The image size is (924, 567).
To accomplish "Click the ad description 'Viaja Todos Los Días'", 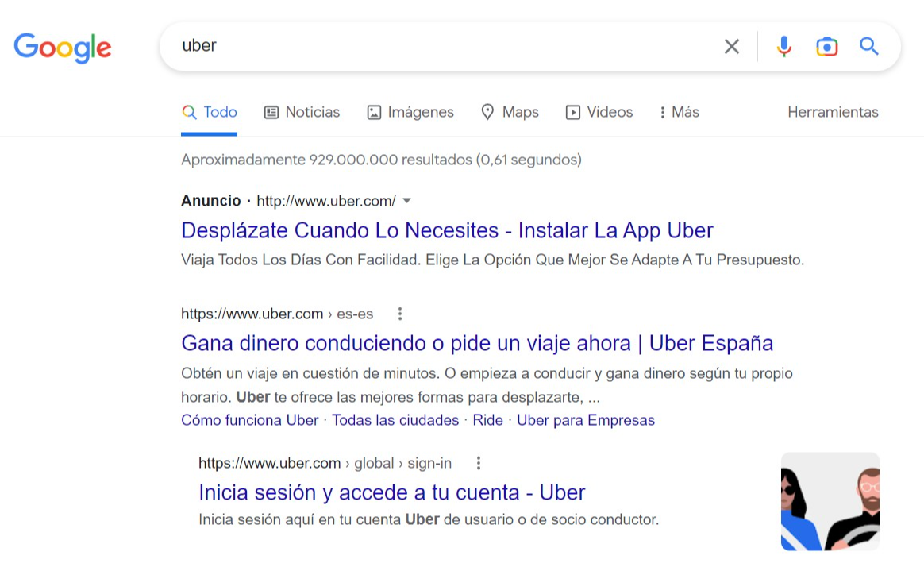I will [x=493, y=260].
